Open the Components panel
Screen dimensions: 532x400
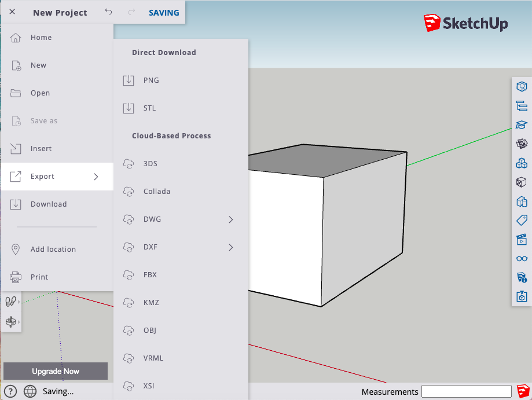pos(521,163)
